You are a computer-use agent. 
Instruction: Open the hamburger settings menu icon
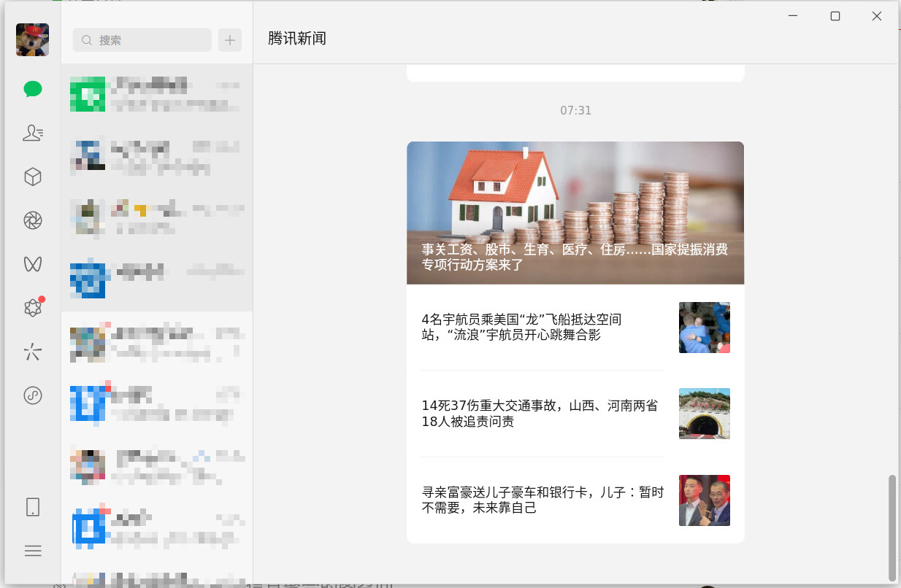pos(33,551)
